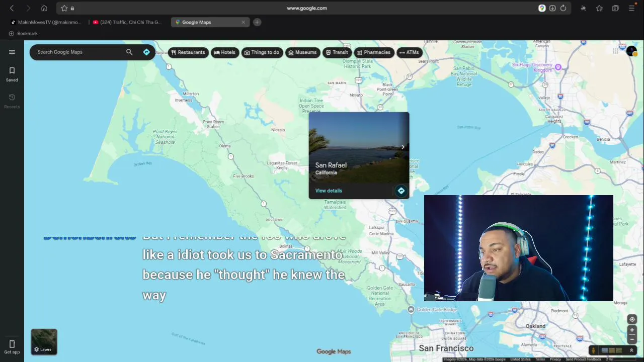Image resolution: width=644 pixels, height=362 pixels.
Task: Center map on your location
Action: point(632,319)
